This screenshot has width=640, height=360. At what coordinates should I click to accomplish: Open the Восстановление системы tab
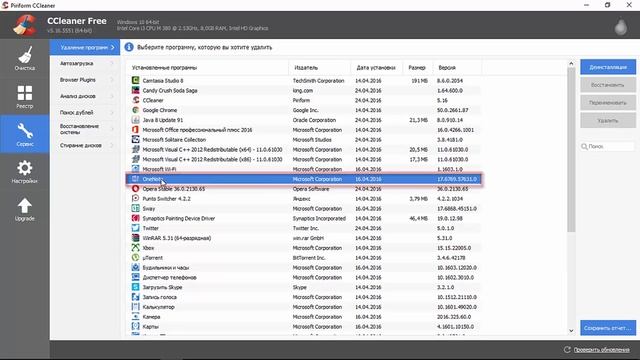coord(85,129)
